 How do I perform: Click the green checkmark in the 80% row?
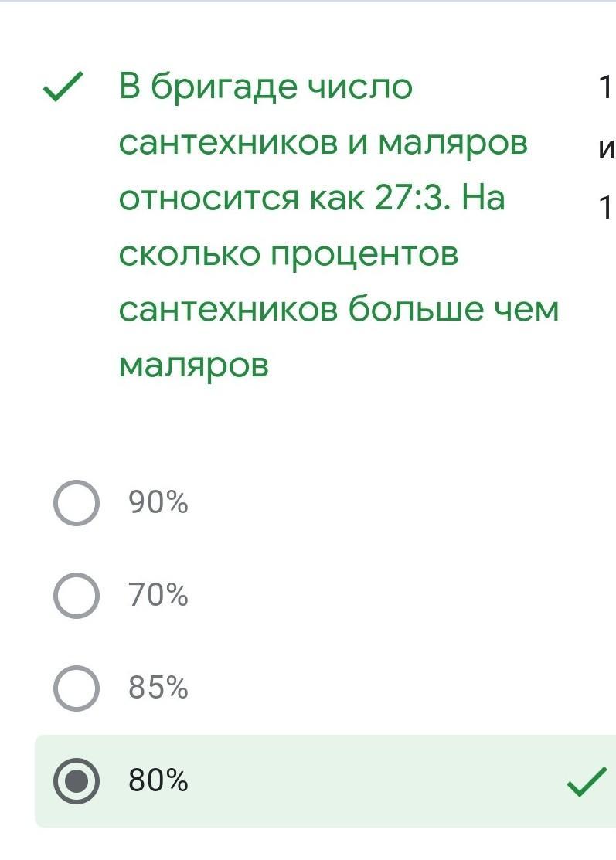click(x=586, y=783)
